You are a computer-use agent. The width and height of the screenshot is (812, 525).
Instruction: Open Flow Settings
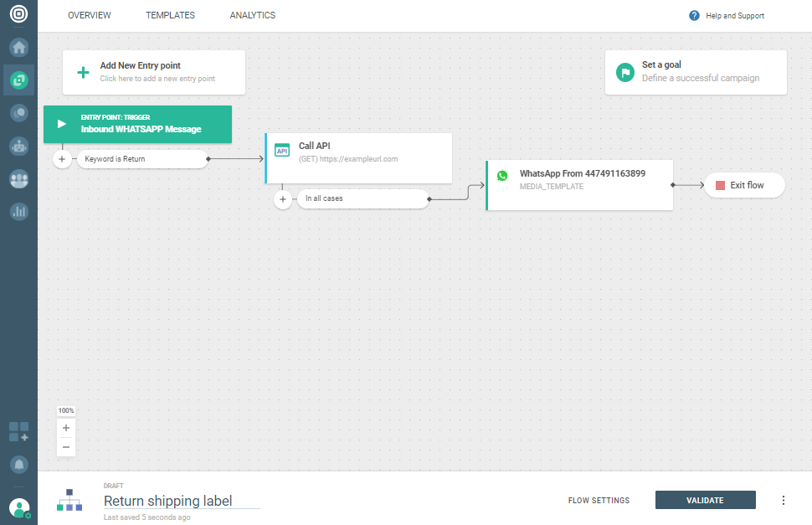tap(599, 501)
